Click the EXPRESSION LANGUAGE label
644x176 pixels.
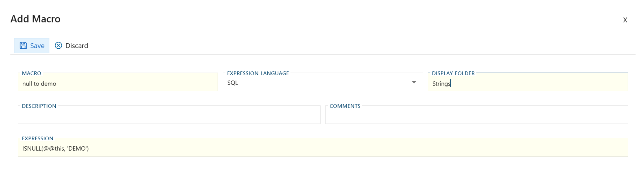(258, 73)
